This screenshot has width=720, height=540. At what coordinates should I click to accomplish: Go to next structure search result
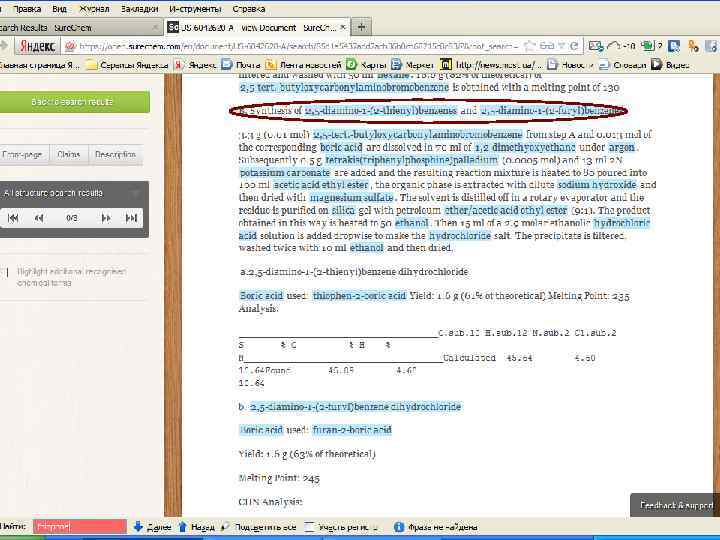[x=106, y=218]
